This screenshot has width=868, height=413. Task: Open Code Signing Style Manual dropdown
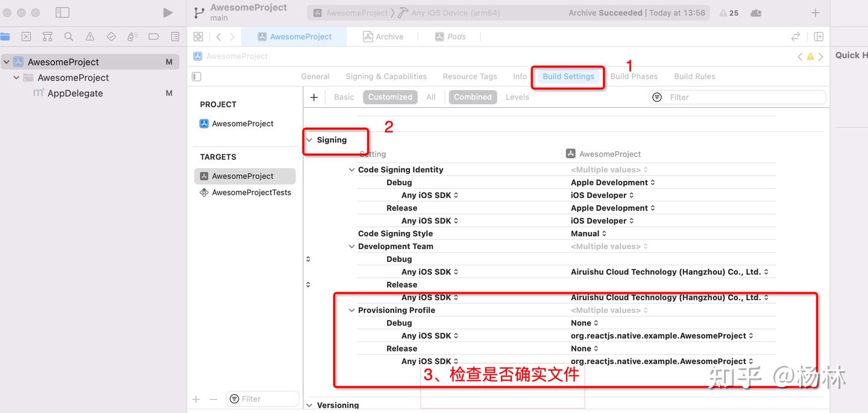(x=588, y=234)
